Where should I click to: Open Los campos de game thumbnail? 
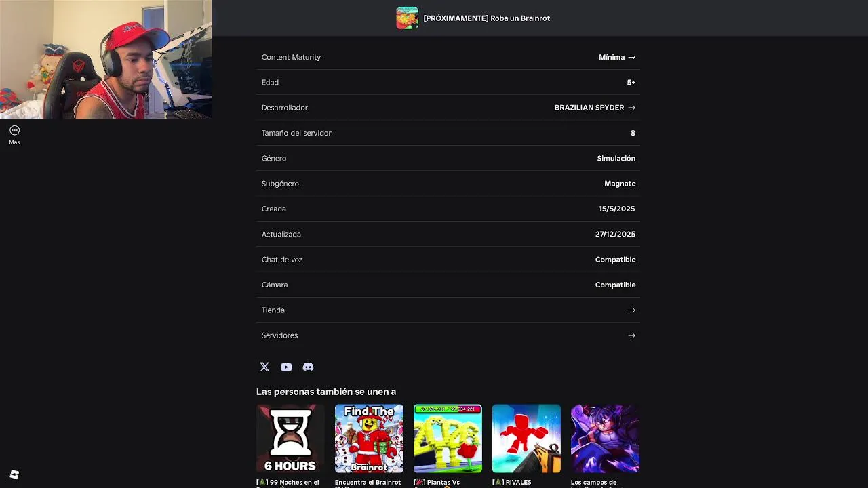[x=605, y=439]
